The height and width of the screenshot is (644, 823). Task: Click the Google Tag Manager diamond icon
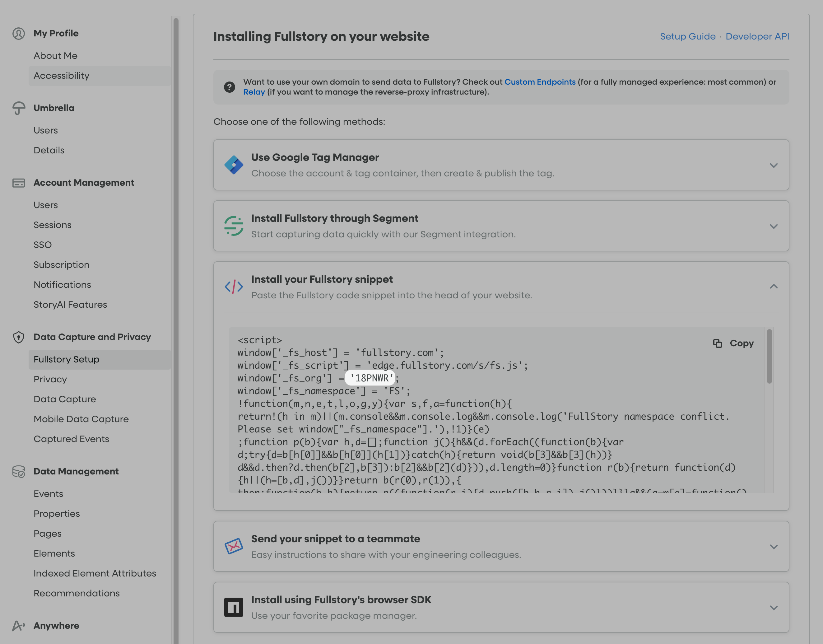click(233, 165)
